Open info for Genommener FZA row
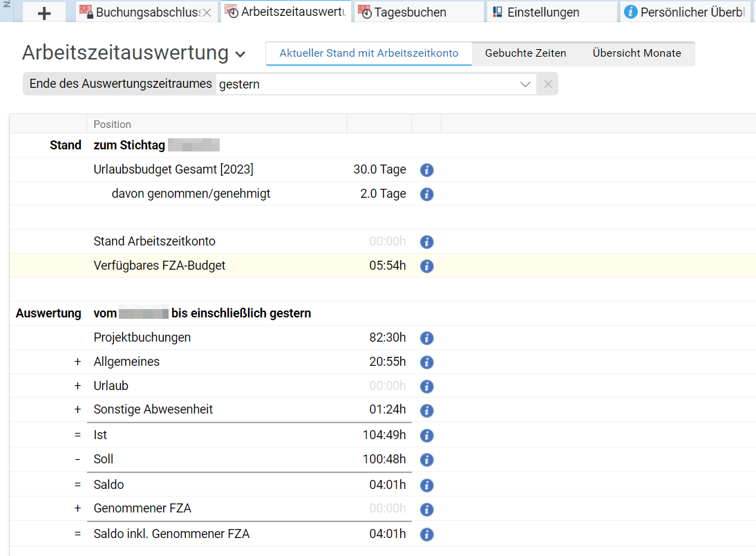 click(x=426, y=509)
